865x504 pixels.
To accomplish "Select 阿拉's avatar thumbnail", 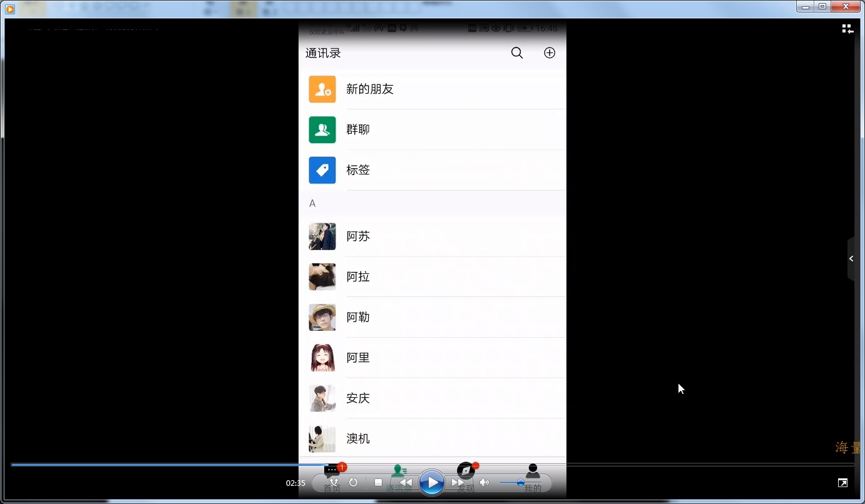I will pyautogui.click(x=322, y=277).
